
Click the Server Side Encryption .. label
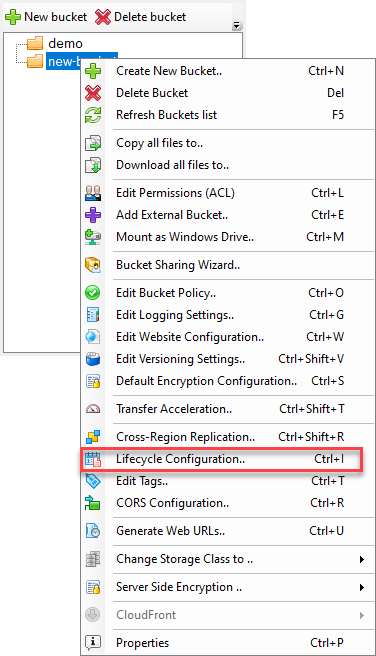click(x=179, y=587)
